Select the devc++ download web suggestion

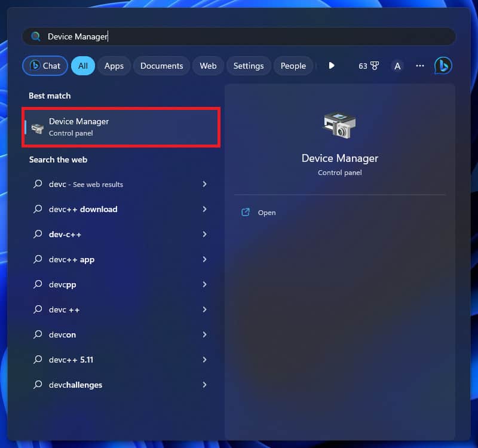click(x=83, y=210)
